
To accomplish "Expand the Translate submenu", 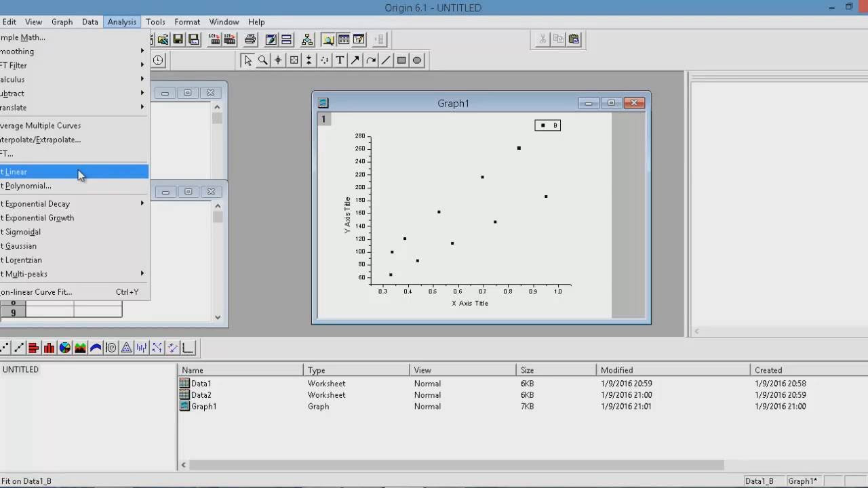I will pyautogui.click(x=73, y=107).
